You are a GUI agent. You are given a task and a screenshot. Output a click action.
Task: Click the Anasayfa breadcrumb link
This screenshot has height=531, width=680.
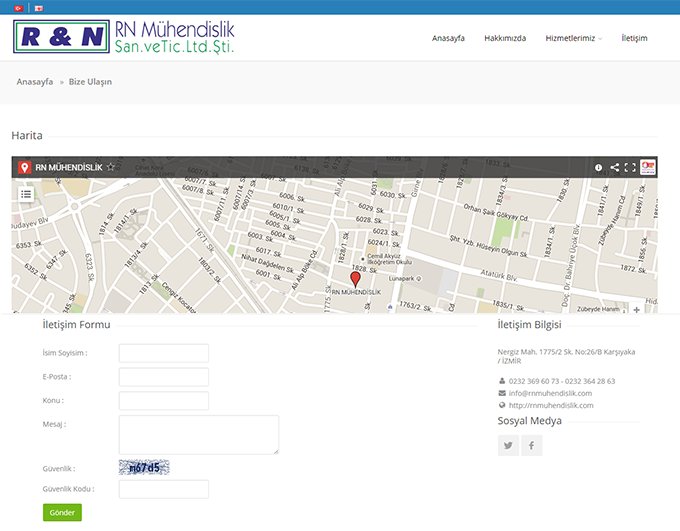35,82
